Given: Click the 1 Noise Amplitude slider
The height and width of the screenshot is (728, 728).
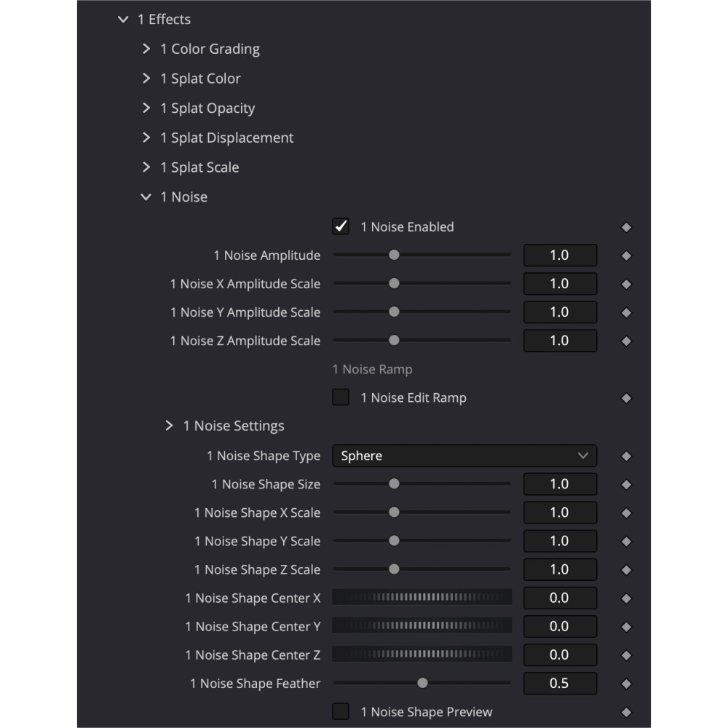Looking at the screenshot, I should pyautogui.click(x=422, y=255).
